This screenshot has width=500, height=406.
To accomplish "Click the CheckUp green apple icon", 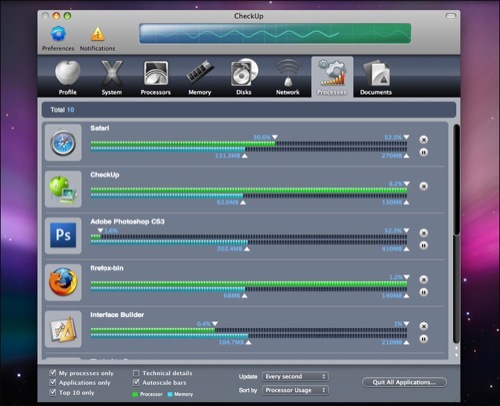I will 63,189.
